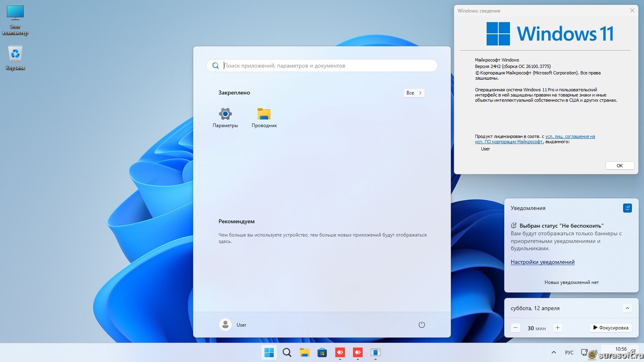Click the "суббота, 12 апреля" date text

click(535, 308)
